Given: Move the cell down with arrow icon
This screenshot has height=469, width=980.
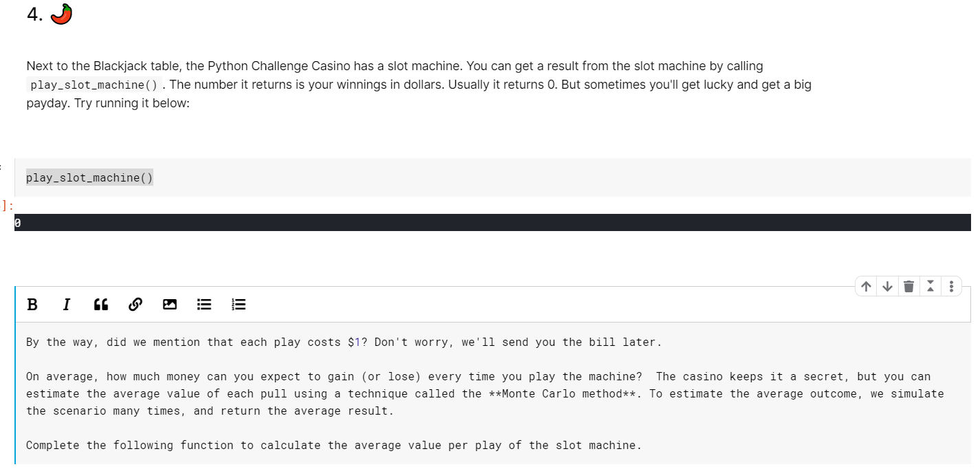Looking at the screenshot, I should point(887,286).
